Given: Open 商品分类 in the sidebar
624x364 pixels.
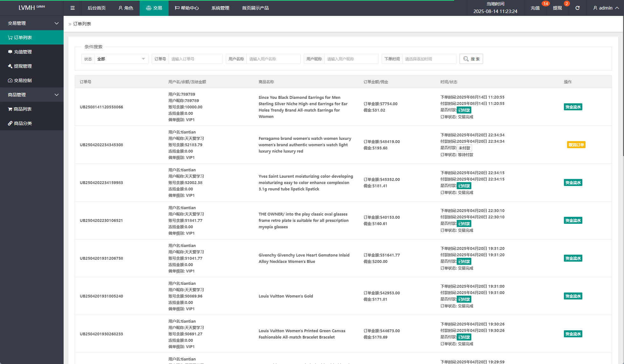Looking at the screenshot, I should point(23,123).
